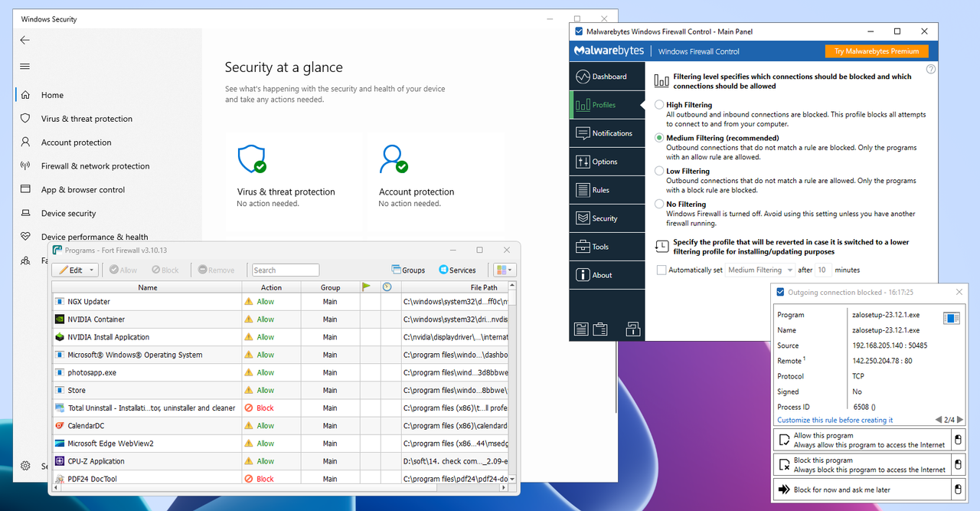Click CPU-Z Application program icon
The image size is (980, 511).
tap(60, 461)
